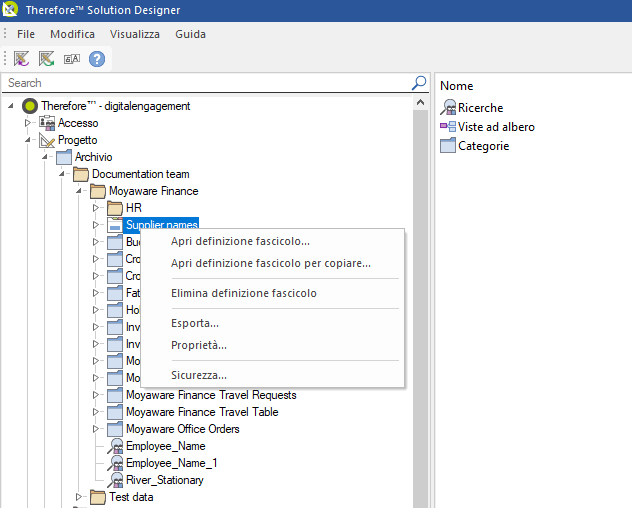
Task: Expand the Test data folder
Action: tap(79, 497)
